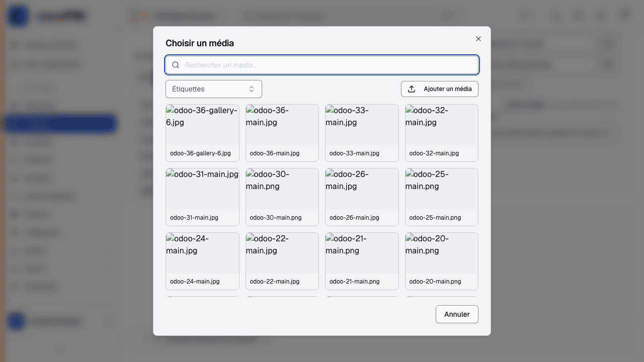Choose the odoo-36-main.jpg media card
This screenshot has height=362, width=644.
(282, 133)
